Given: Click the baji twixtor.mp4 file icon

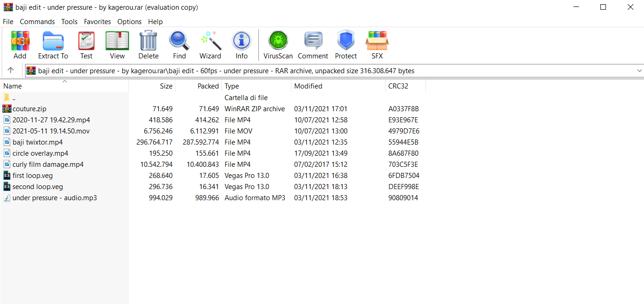Looking at the screenshot, I should click(6, 142).
